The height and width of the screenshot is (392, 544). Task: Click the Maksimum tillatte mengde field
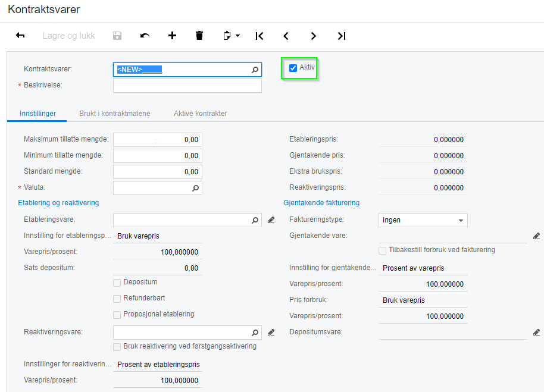pos(158,140)
